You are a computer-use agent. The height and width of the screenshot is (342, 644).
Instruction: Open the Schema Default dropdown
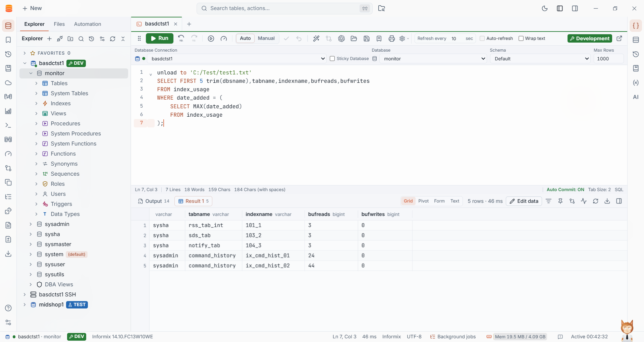[x=540, y=59]
